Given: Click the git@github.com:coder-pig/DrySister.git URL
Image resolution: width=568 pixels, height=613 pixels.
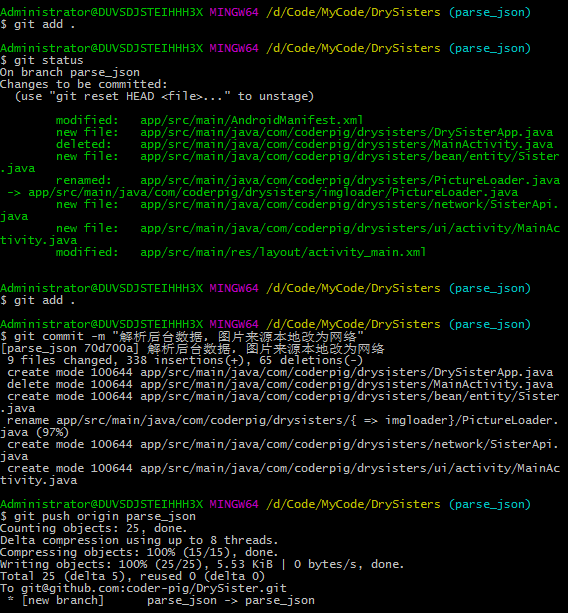Looking at the screenshot, I should coord(154,588).
